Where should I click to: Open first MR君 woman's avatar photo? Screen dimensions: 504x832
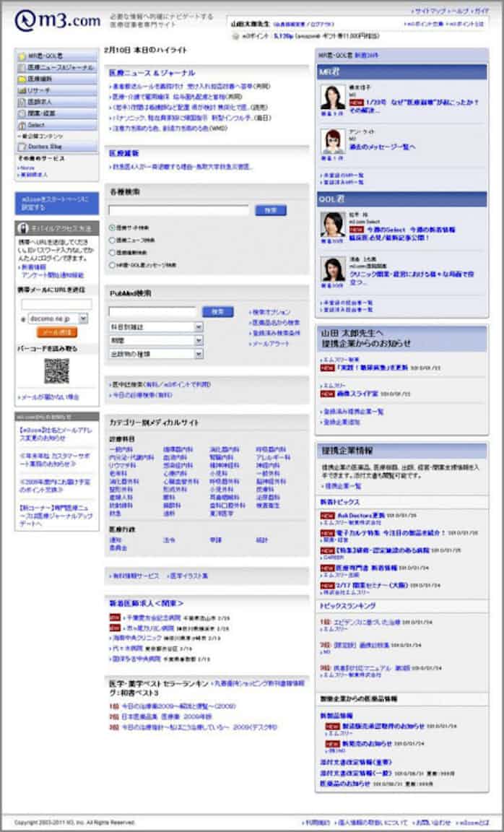332,97
